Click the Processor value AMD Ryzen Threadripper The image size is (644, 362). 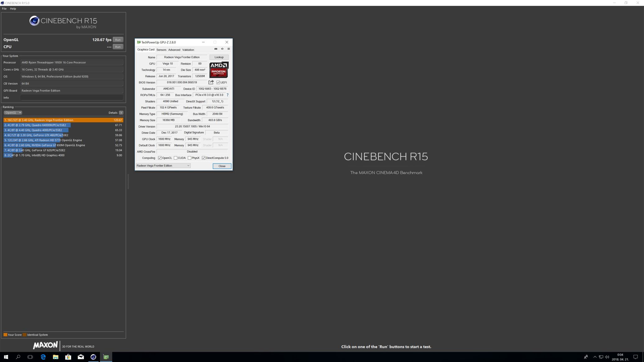point(72,62)
